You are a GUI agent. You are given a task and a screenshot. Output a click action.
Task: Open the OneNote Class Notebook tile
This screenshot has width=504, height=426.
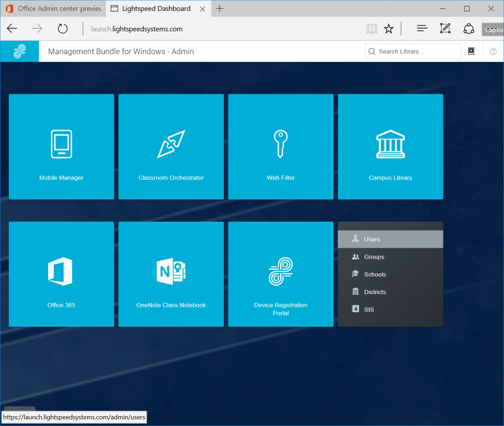(x=171, y=274)
